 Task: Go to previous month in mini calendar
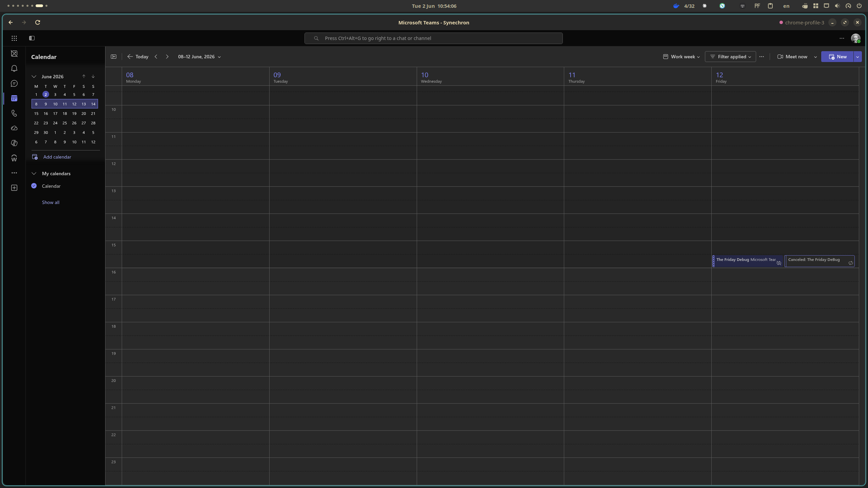pyautogui.click(x=84, y=76)
